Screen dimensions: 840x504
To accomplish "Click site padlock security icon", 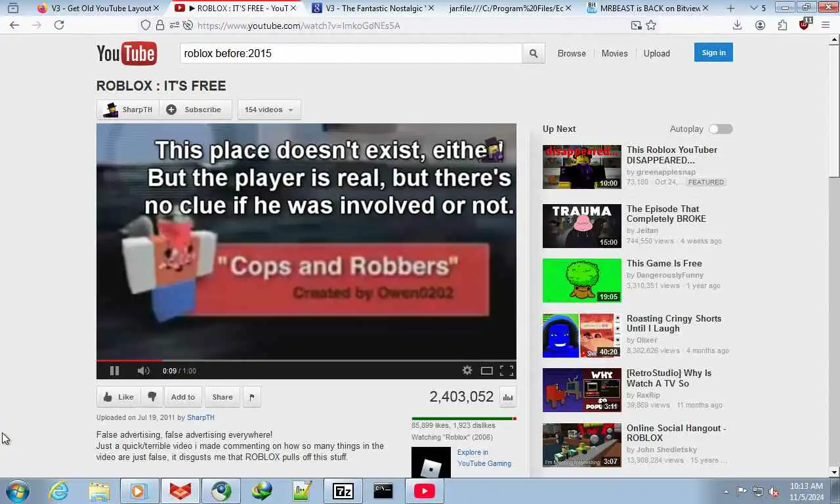I will click(160, 25).
